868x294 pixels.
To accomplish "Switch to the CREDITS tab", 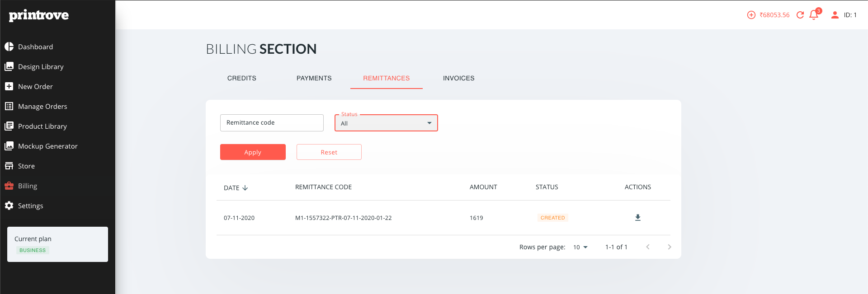I will click(x=242, y=78).
